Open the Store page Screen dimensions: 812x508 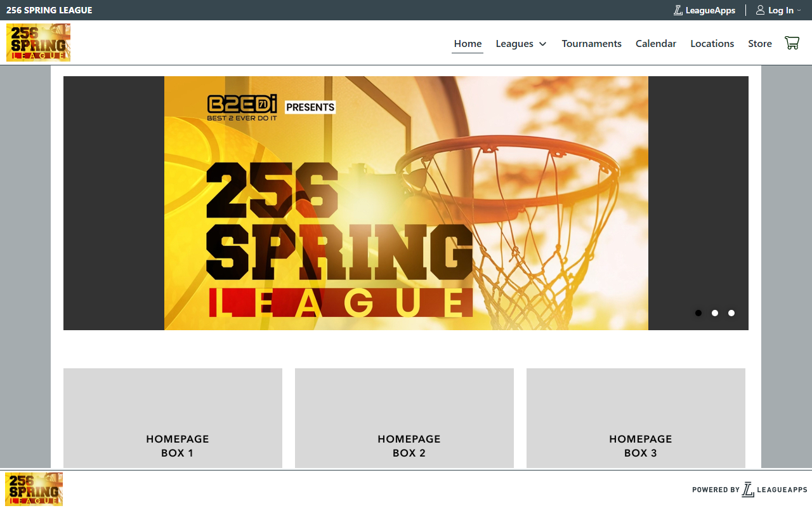tap(760, 43)
